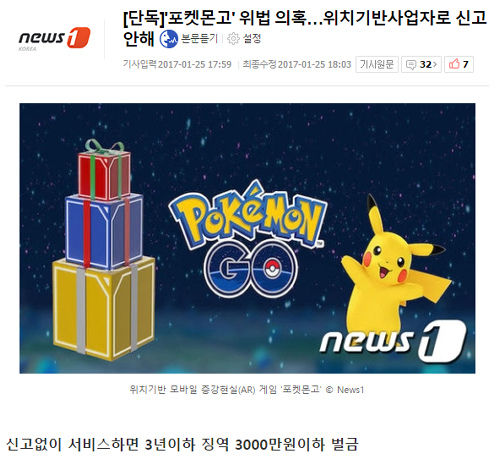Click the news1 watermark in image
Screen dimensions: 500x465
point(393,341)
